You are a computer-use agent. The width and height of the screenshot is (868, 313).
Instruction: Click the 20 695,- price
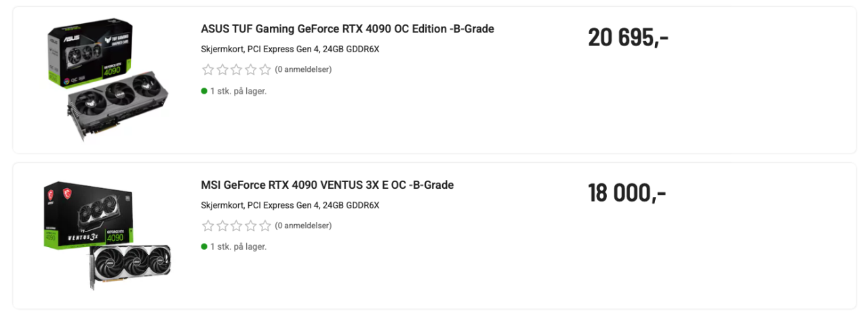628,38
